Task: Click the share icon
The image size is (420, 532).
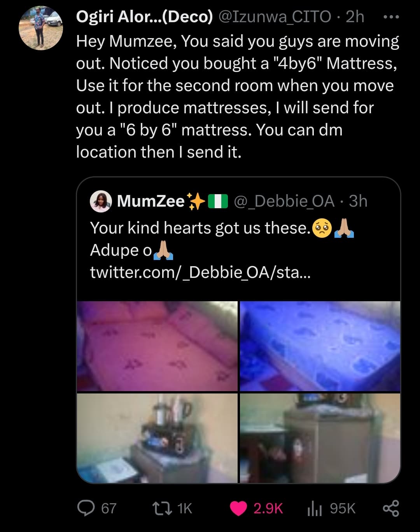Action: (391, 508)
